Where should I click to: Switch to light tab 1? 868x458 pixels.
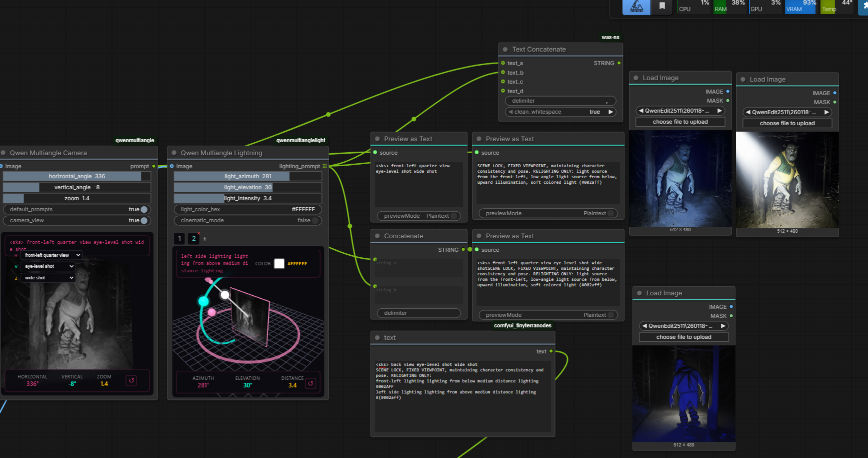coord(179,239)
